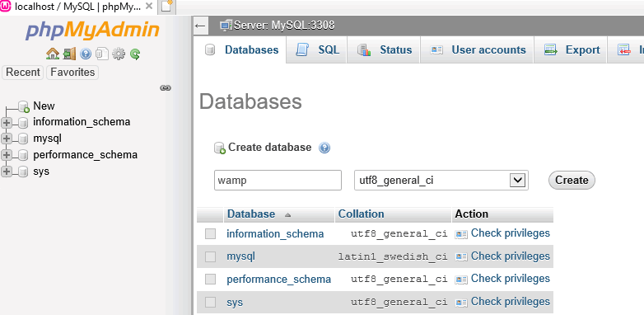
Task: Tick checkbox for performance_schema row
Action: [210, 280]
